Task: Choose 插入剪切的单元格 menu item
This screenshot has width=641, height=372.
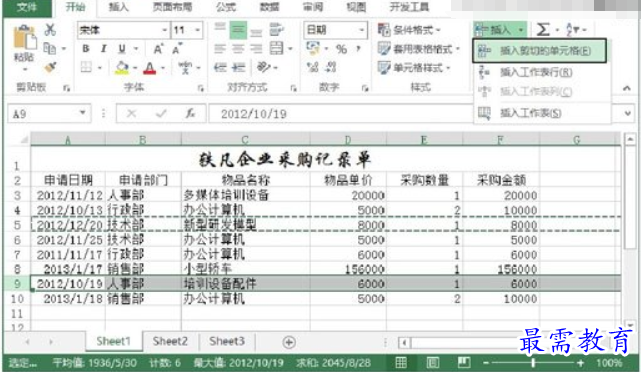Action: click(x=540, y=51)
